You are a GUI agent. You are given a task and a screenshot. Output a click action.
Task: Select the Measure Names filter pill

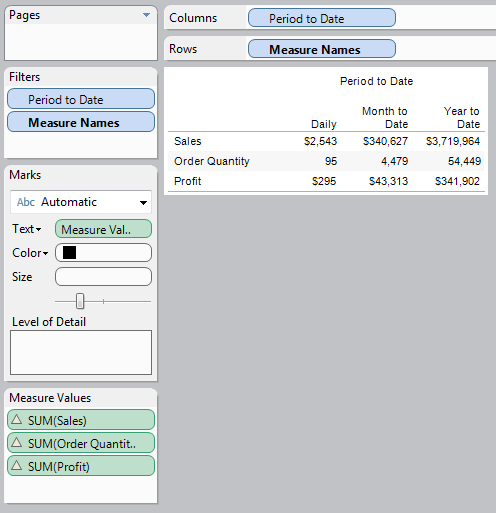pyautogui.click(x=81, y=122)
